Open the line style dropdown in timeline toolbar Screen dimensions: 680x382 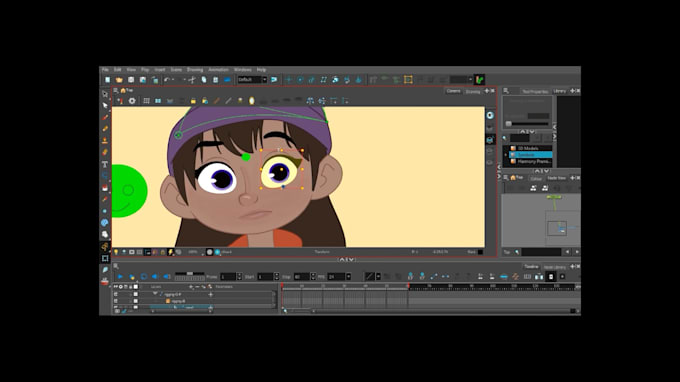pyautogui.click(x=378, y=276)
